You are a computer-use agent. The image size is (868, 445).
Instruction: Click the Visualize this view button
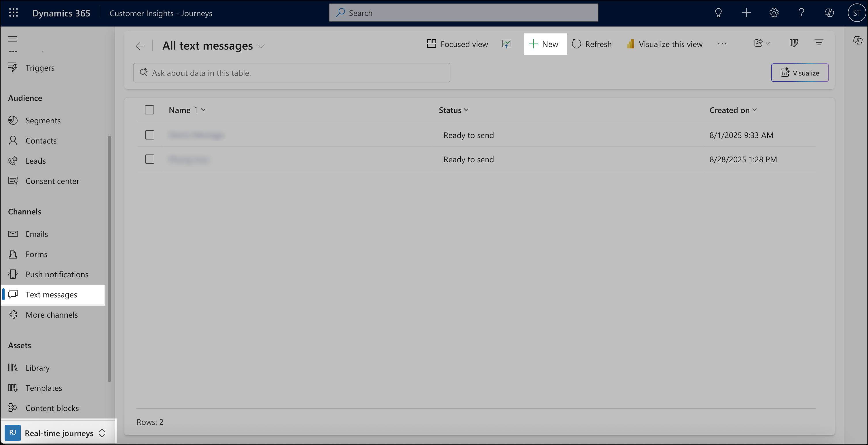[x=664, y=44]
